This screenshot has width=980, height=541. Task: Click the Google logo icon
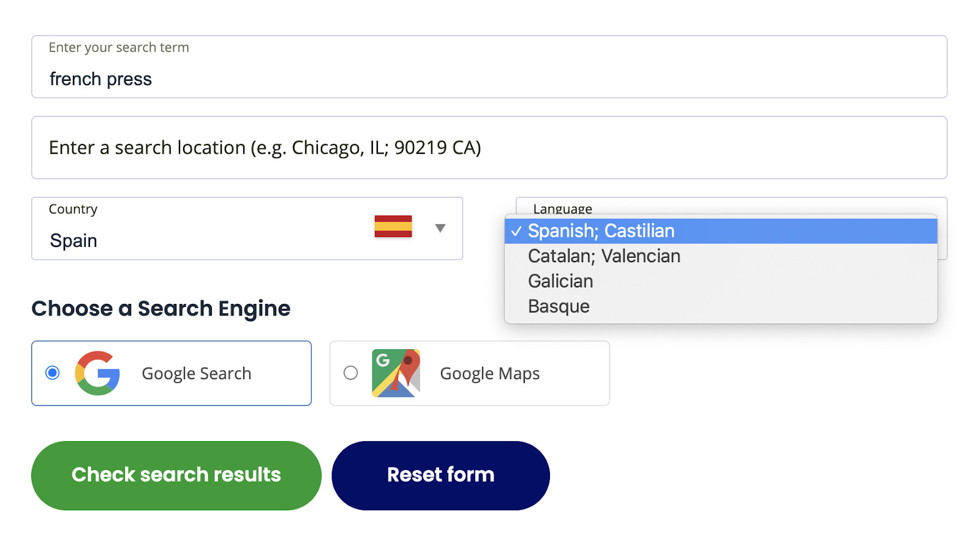tap(97, 373)
